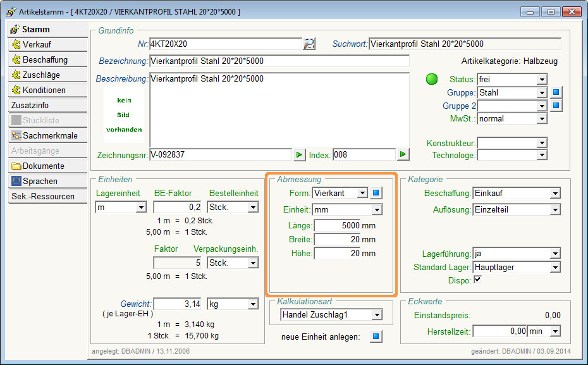
Task: Open the Kalkulationsart Handel Zuschlag1 dropdown
Action: (x=377, y=315)
